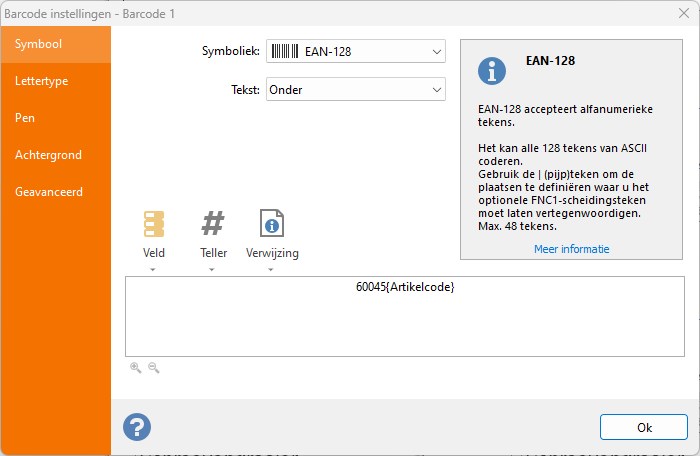The image size is (700, 456).
Task: Click the EAN-128 heading in info panel
Action: point(550,61)
